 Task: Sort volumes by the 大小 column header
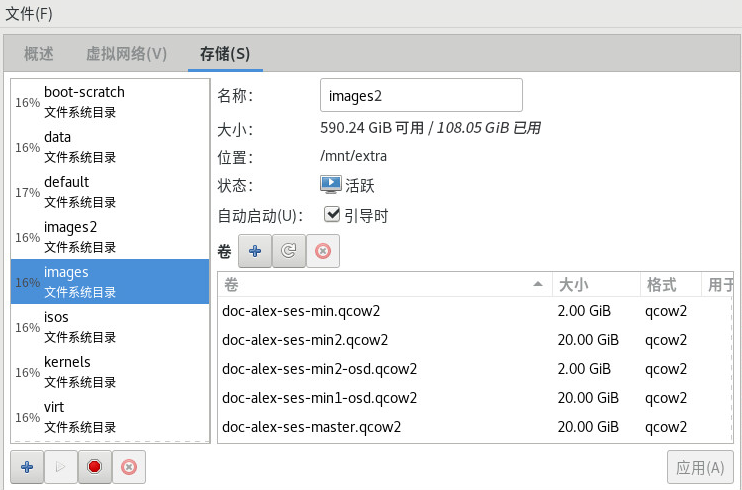click(x=595, y=284)
